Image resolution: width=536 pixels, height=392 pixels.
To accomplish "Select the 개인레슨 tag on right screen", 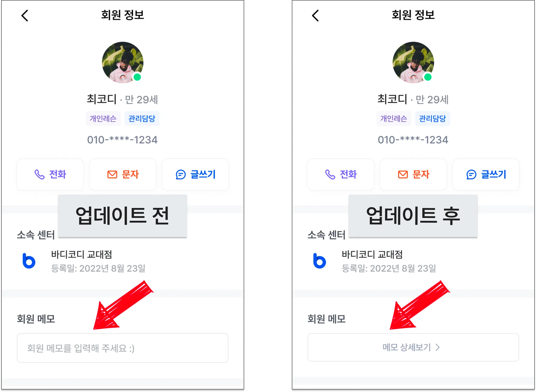I will pyautogui.click(x=394, y=119).
